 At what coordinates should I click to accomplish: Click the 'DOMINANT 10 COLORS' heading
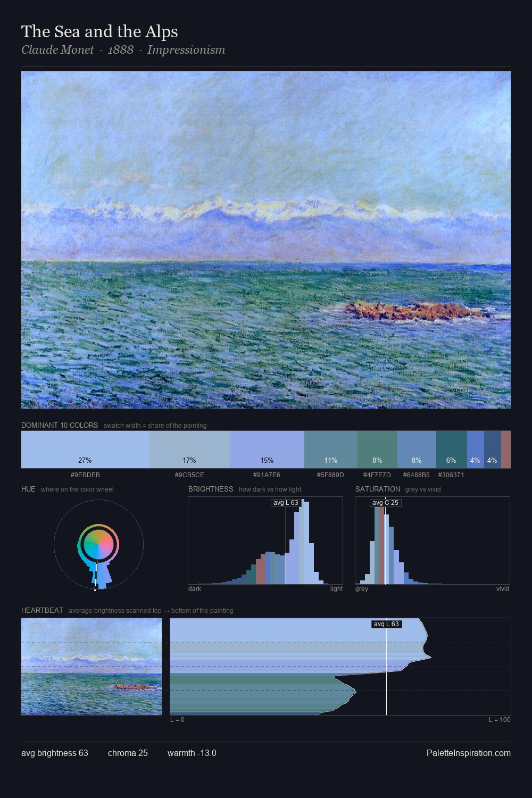(x=60, y=425)
